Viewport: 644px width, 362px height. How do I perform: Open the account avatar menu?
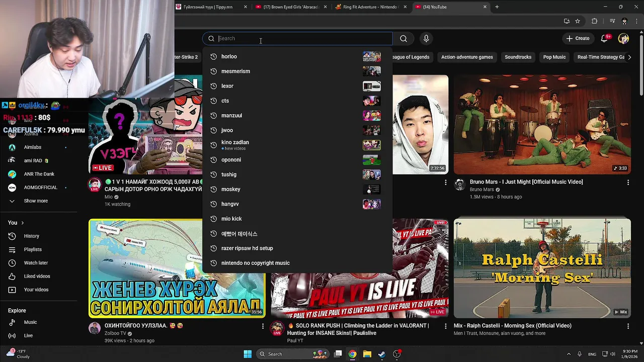tap(623, 39)
